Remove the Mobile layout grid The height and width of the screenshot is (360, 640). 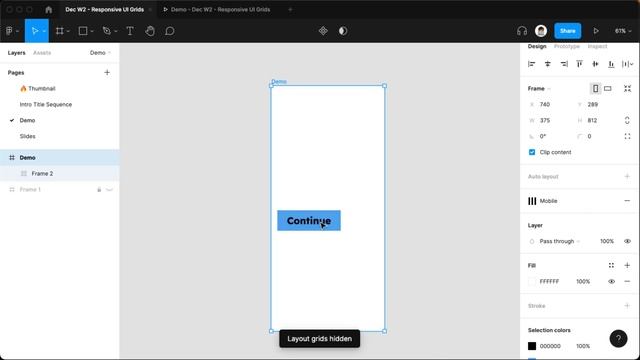[x=627, y=201]
